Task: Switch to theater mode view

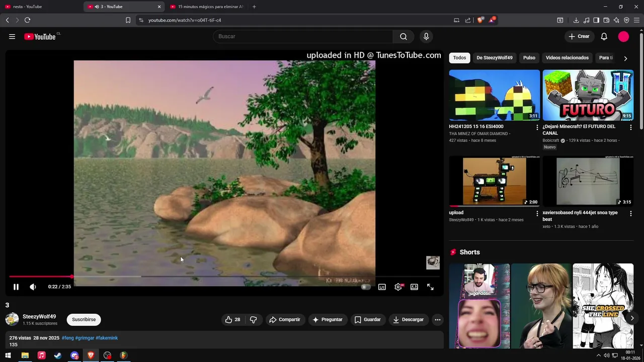Action: point(414,287)
